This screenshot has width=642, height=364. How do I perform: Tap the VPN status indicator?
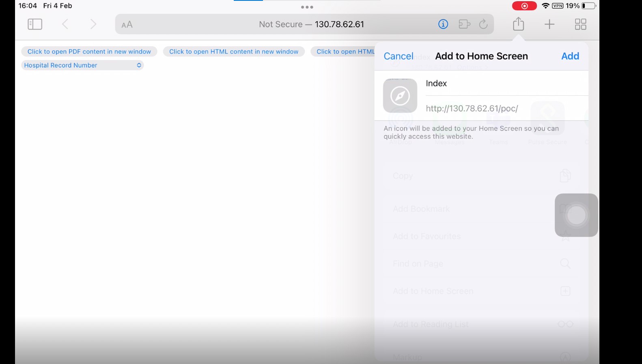(558, 6)
